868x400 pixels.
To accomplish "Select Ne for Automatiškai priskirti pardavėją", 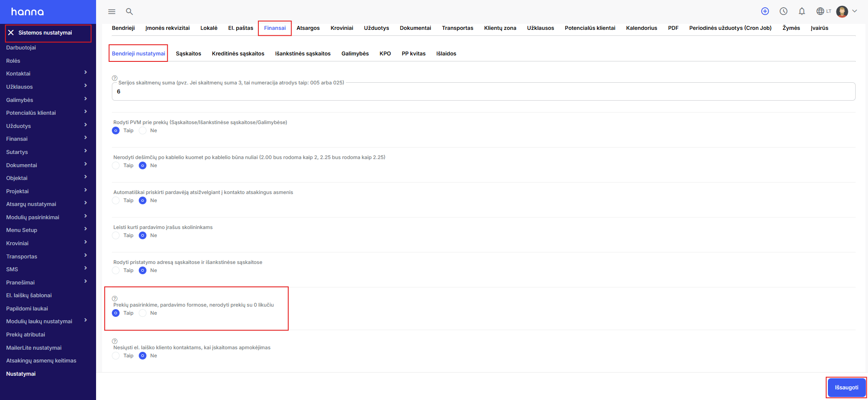I will coord(143,200).
